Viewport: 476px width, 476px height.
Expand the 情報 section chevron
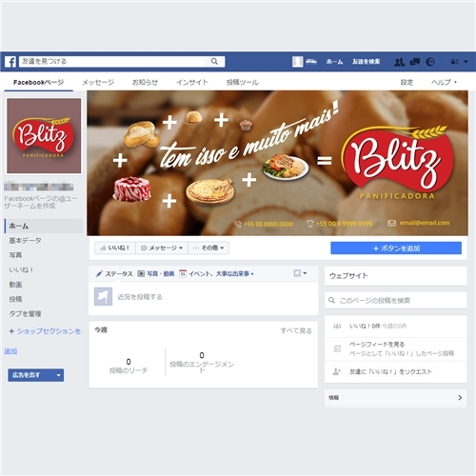click(x=460, y=397)
